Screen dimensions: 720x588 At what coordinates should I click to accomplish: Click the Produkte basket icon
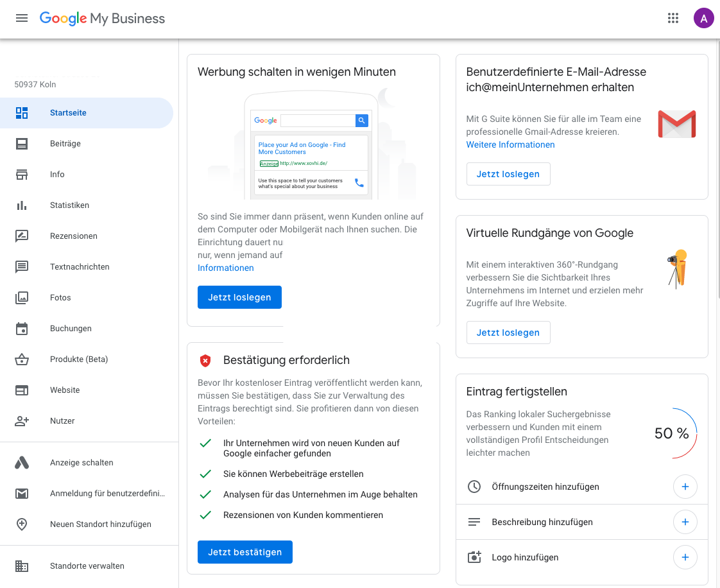(22, 359)
